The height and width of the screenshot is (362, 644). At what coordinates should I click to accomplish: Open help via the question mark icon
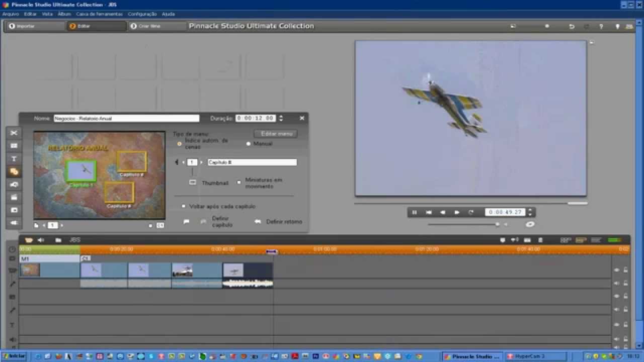601,27
